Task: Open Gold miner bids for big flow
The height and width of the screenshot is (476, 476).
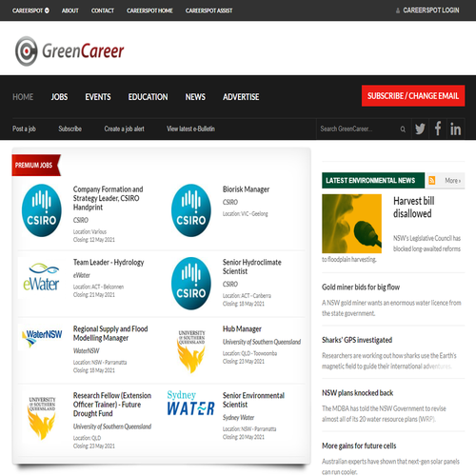Action: [x=361, y=287]
